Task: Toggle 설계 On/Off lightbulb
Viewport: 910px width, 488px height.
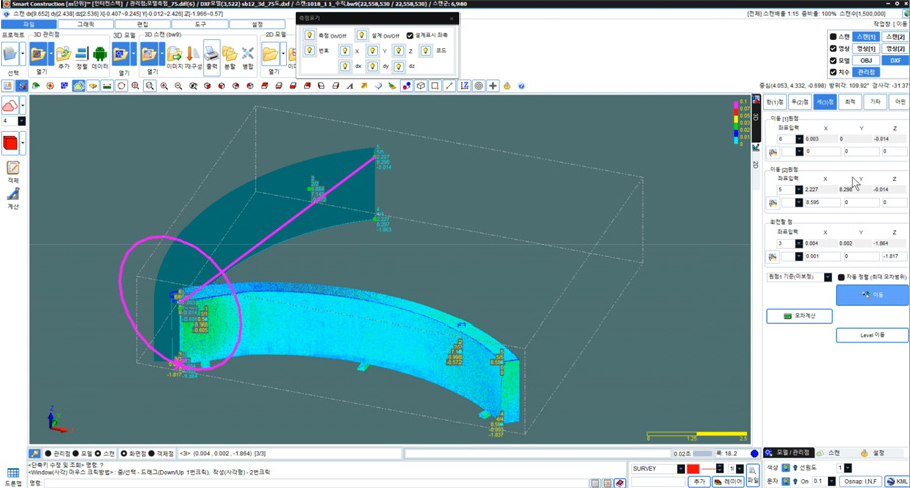Action: click(362, 35)
